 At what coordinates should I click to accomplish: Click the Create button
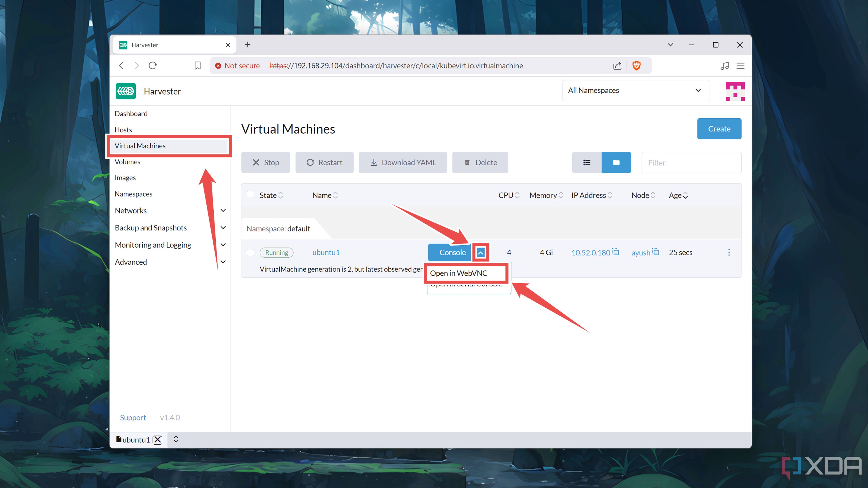coord(719,129)
